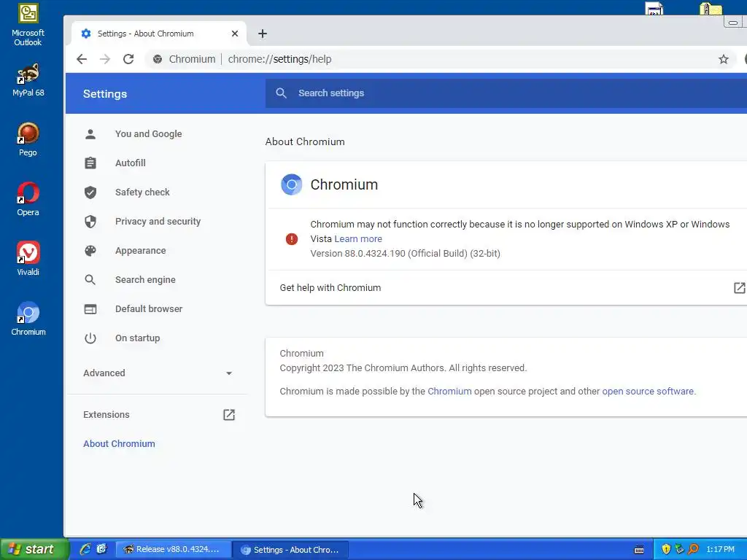
Task: Select About Chromium in sidebar
Action: click(x=119, y=444)
